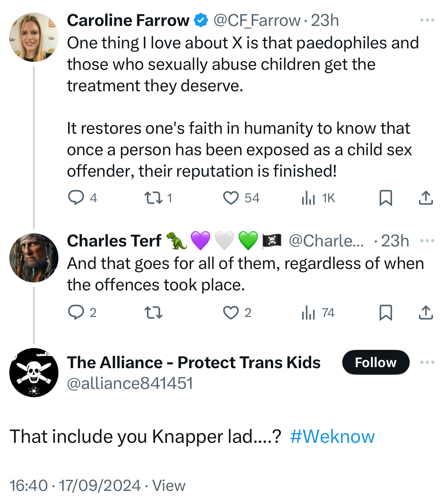Viewport: 446px width, 504px height.
Task: Open more options on Caroline Farrow's tweet
Action: tap(427, 20)
